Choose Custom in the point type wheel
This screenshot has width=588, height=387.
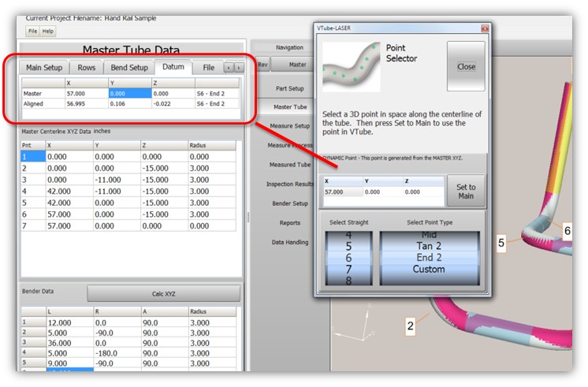(429, 269)
